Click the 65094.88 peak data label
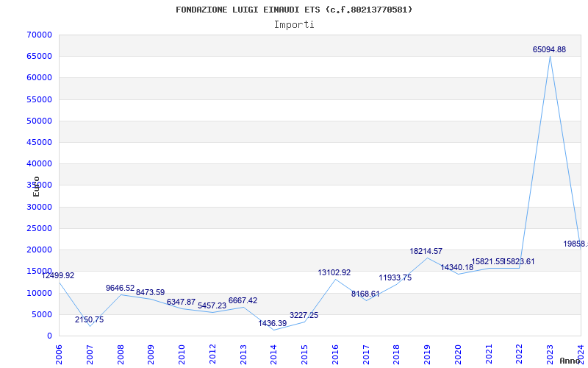This screenshot has width=588, height=368. pos(549,49)
